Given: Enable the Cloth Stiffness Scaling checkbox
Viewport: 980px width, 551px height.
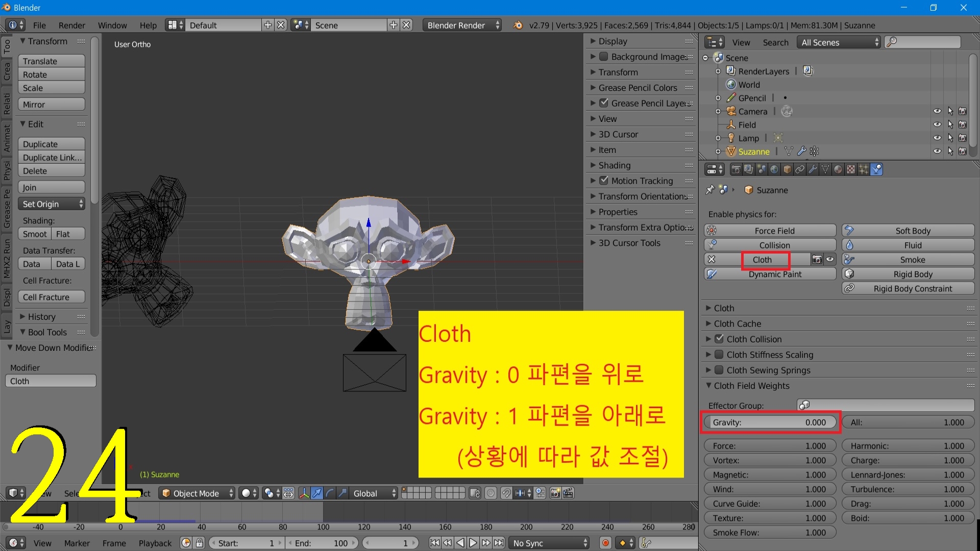Looking at the screenshot, I should pos(719,355).
